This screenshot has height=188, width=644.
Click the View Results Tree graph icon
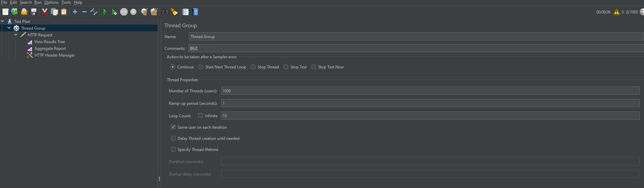pos(30,42)
